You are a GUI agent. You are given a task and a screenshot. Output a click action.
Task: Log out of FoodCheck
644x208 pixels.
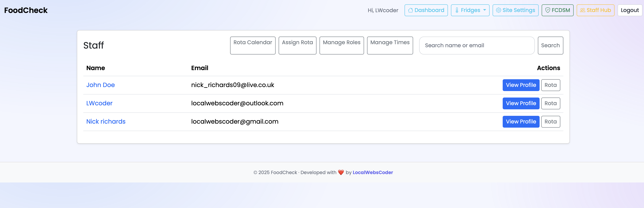(x=630, y=10)
